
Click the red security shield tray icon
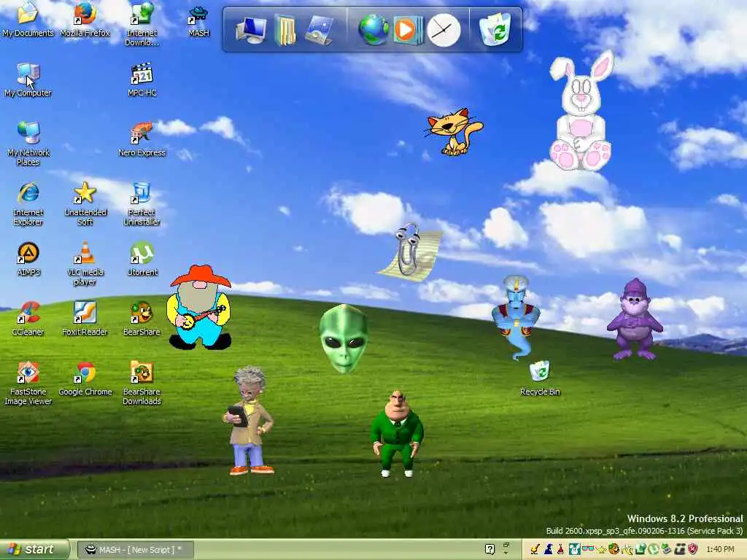693,550
